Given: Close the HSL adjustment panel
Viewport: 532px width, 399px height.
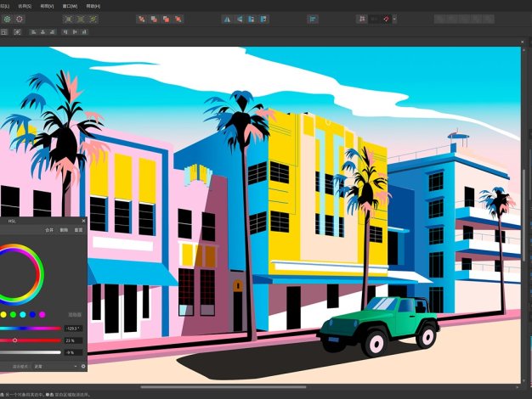Looking at the screenshot, I should [84, 221].
